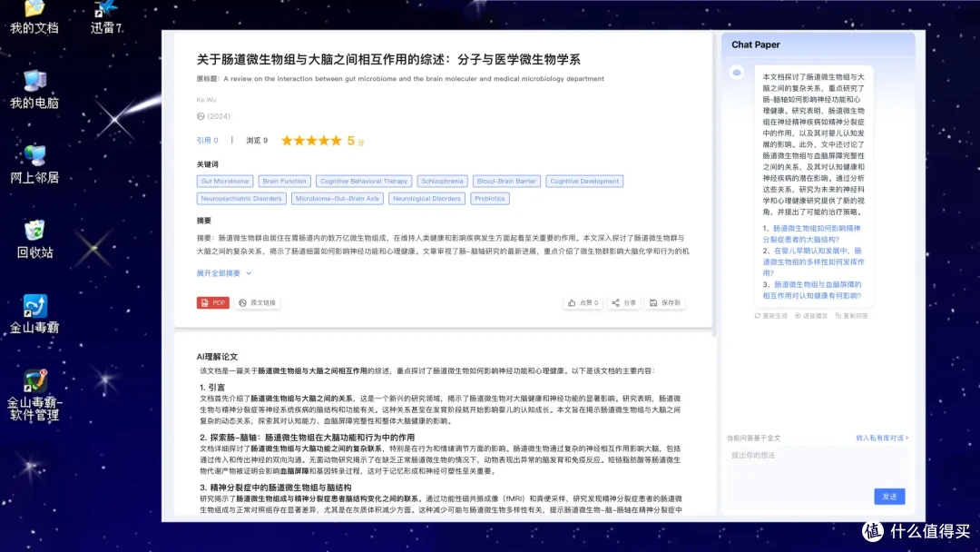Image resolution: width=980 pixels, height=552 pixels.
Task: Click the red PDF button
Action: tap(213, 302)
